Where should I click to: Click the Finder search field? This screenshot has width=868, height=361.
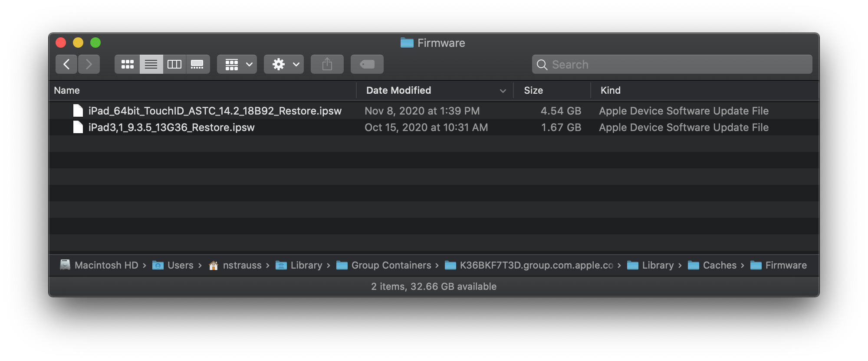[x=672, y=64]
